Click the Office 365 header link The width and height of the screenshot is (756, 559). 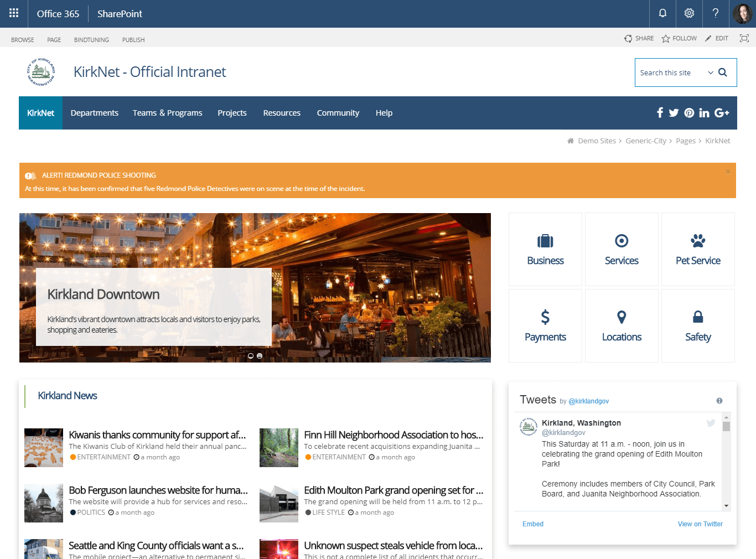pos(58,14)
